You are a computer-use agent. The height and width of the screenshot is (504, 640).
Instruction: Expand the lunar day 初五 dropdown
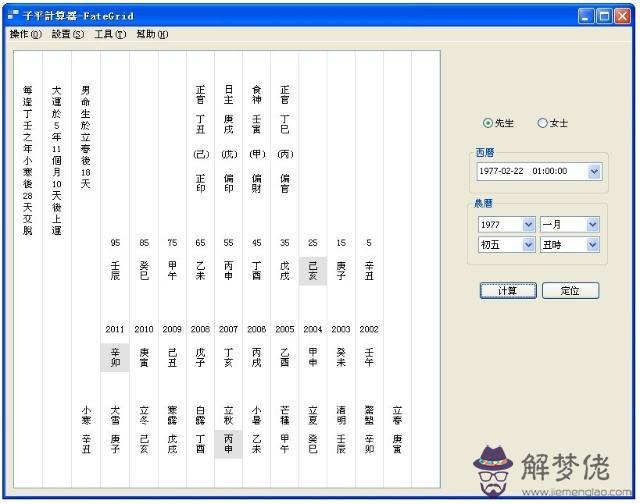click(528, 244)
